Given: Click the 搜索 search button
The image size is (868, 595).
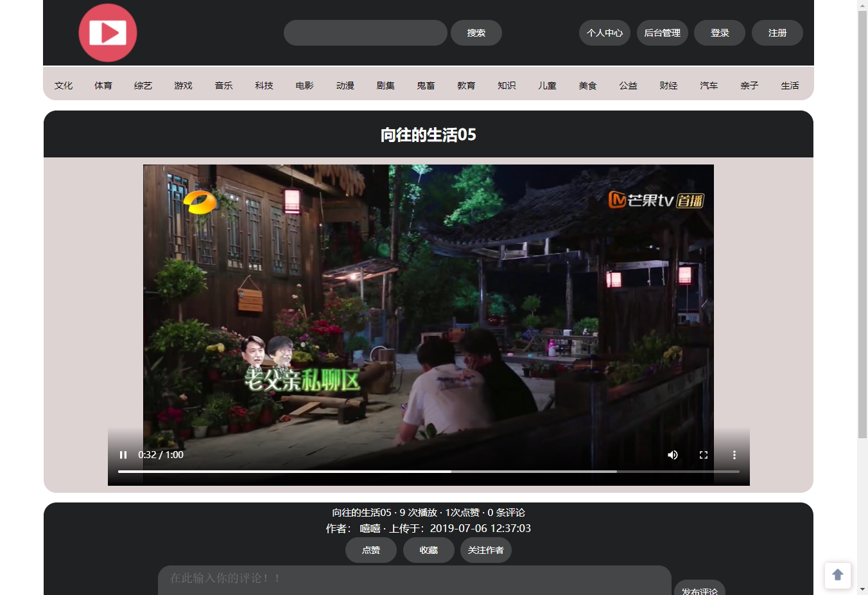Looking at the screenshot, I should pyautogui.click(x=476, y=33).
